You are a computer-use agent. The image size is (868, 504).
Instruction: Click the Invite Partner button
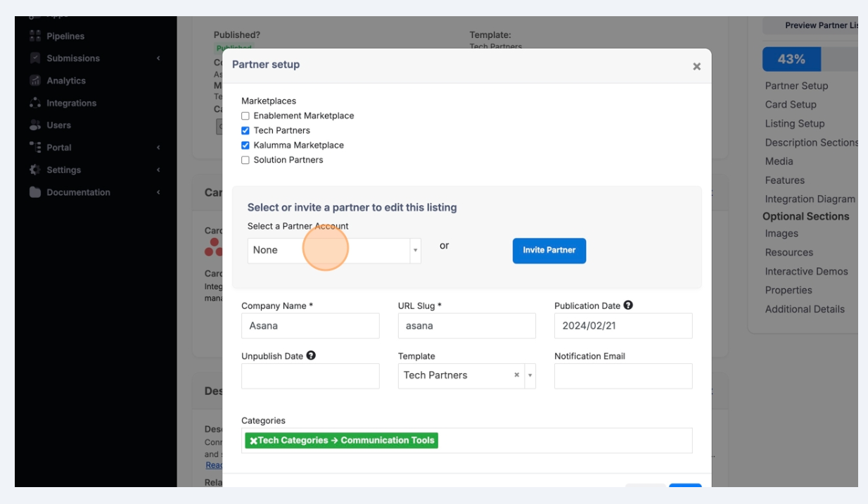tap(549, 251)
